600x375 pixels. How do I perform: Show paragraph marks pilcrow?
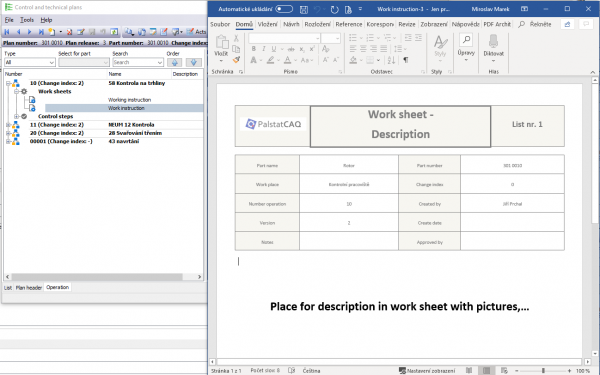406,60
